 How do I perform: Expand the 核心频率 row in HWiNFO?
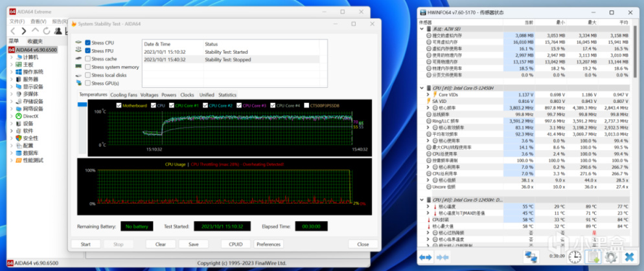[428, 108]
